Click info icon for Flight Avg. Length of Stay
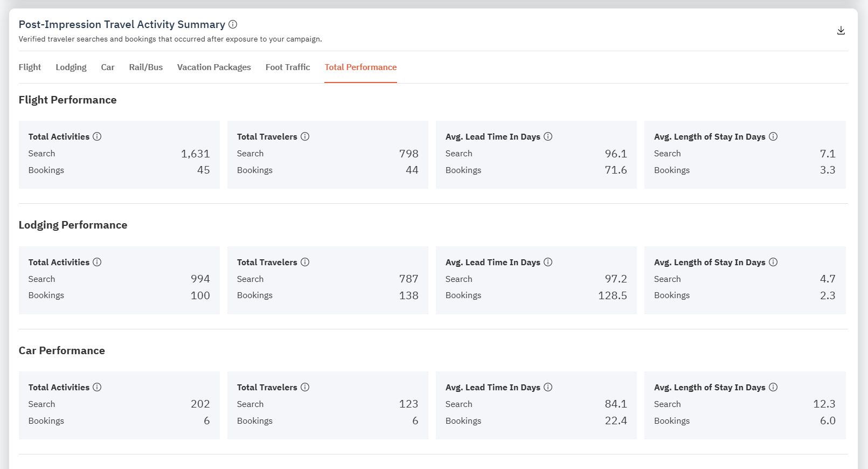This screenshot has width=868, height=469. 773,137
